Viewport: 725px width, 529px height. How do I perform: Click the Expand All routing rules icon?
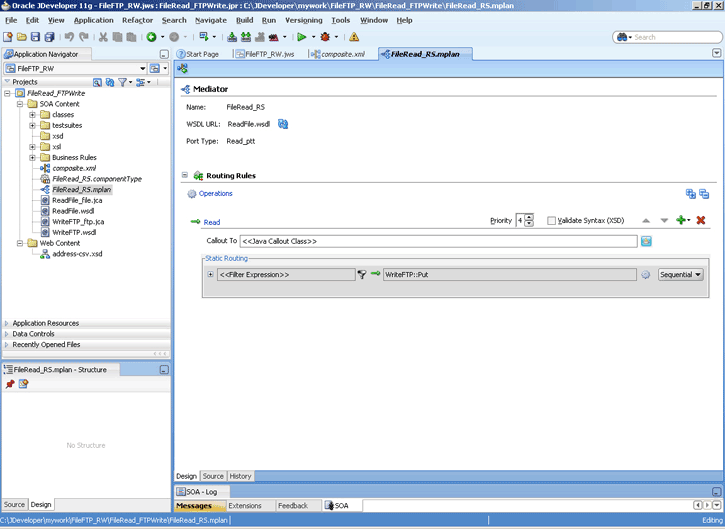point(690,194)
